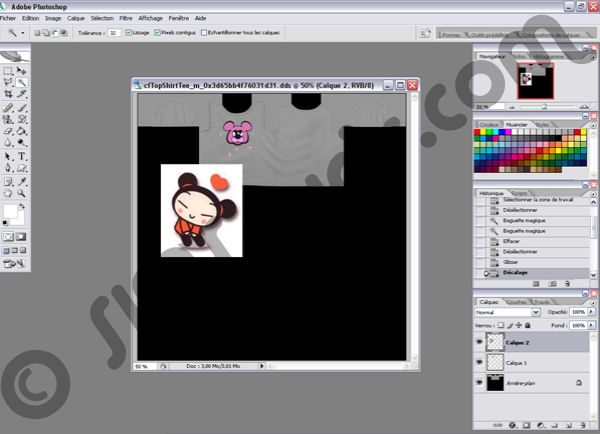Select the Path Selection tool
Screen dimensions: 600x434
[x=8, y=156]
